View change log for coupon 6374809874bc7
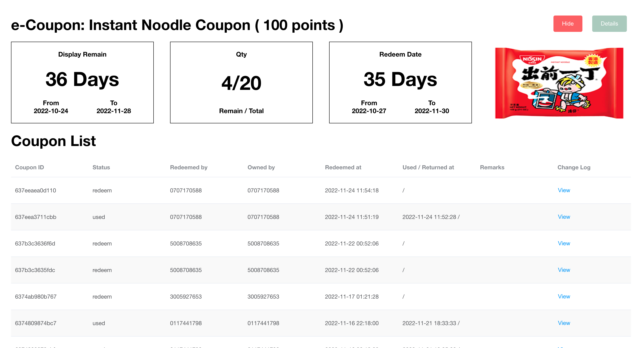 [x=564, y=323]
